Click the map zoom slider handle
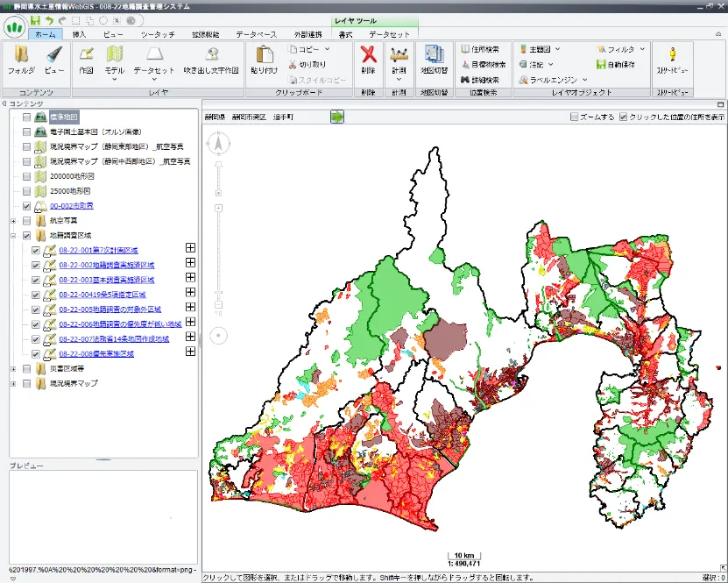 (218, 292)
